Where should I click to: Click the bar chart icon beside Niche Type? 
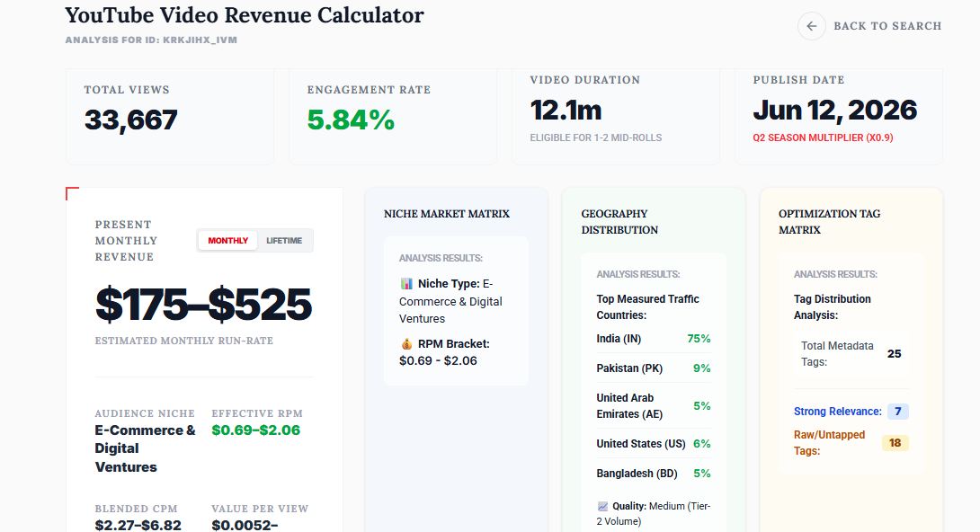(406, 283)
